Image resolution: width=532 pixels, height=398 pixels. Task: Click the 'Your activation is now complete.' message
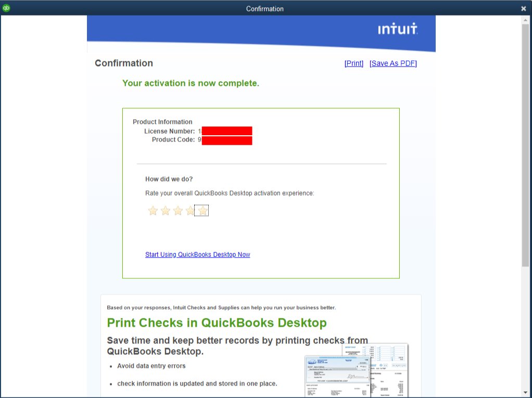tap(191, 83)
